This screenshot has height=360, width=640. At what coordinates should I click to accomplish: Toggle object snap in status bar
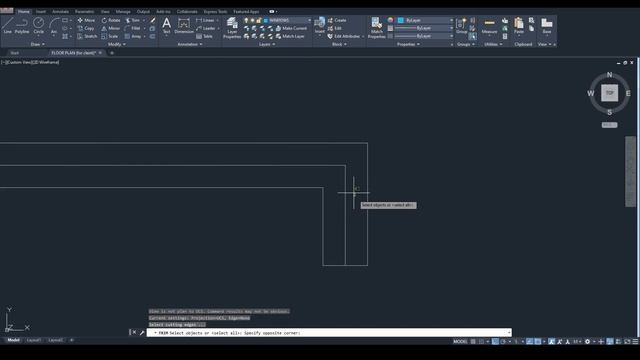click(x=538, y=342)
